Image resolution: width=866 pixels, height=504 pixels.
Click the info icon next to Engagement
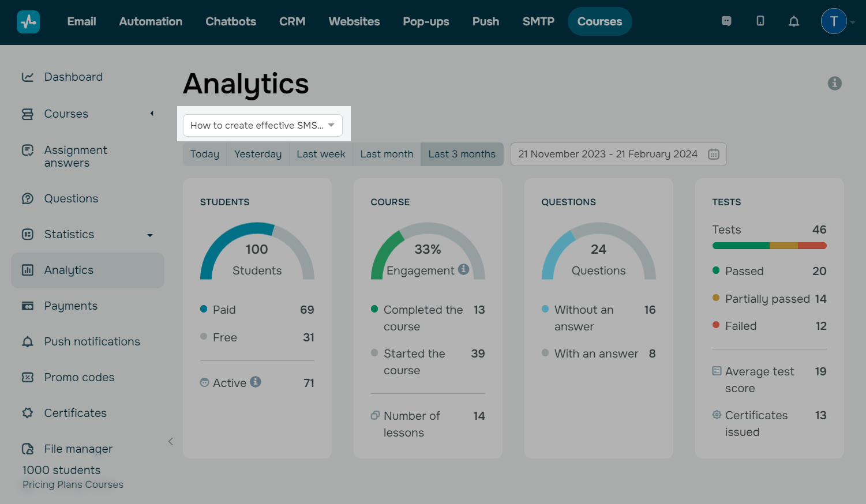pos(463,269)
